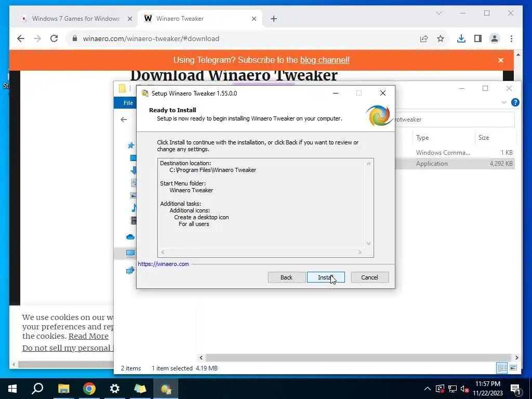
Task: Open File menu in File Explorer
Action: (128, 103)
